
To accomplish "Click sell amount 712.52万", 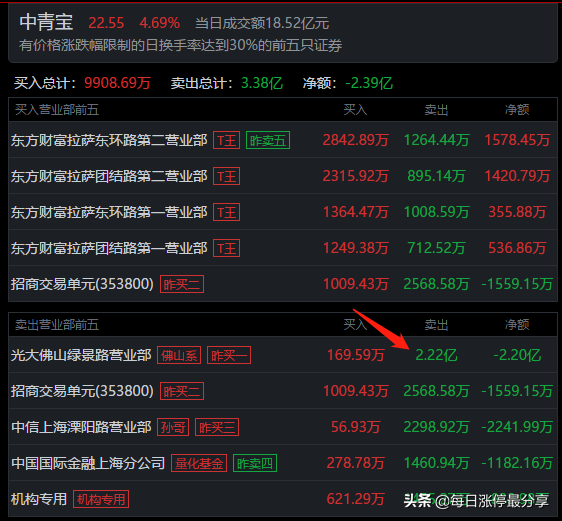I will click(x=436, y=248).
